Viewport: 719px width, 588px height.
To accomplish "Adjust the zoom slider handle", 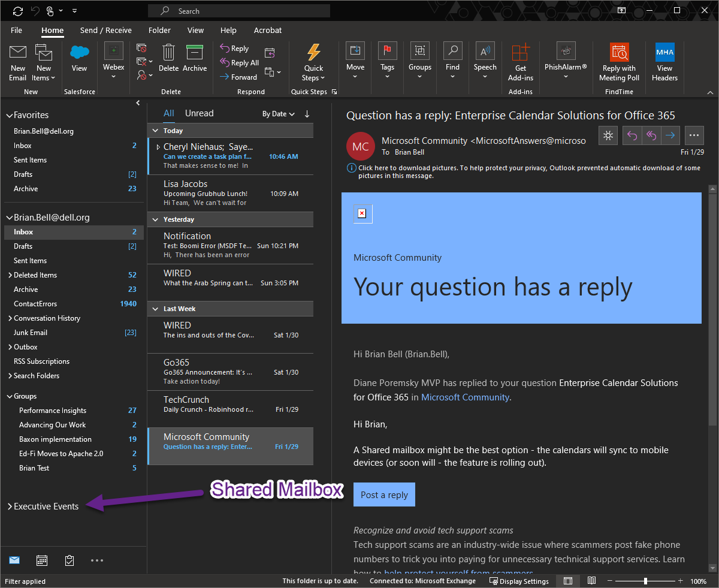I will click(x=645, y=581).
